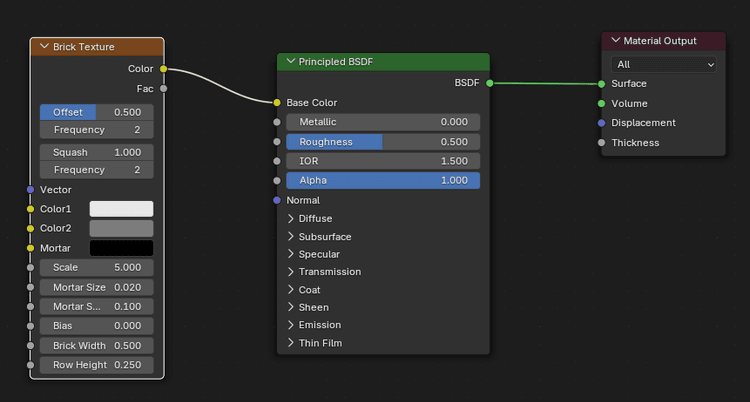
Task: Click the Displacement input socket
Action: 601,123
